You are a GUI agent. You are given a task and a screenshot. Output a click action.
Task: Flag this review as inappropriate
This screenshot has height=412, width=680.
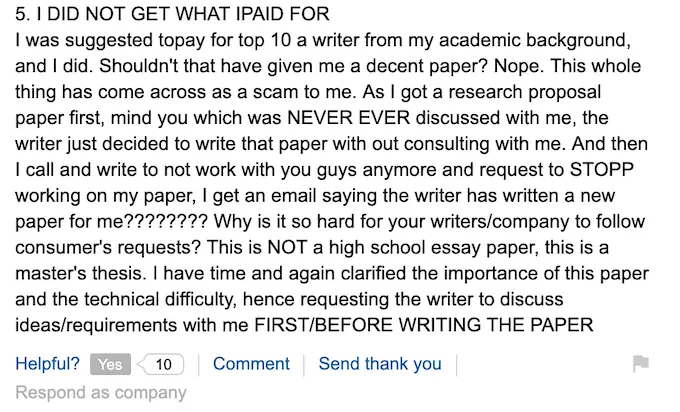tap(641, 364)
